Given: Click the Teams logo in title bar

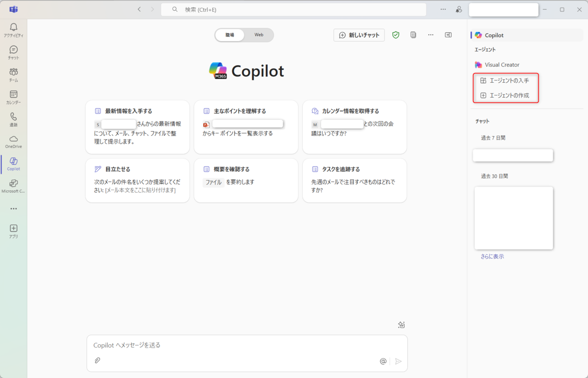Looking at the screenshot, I should pos(14,9).
